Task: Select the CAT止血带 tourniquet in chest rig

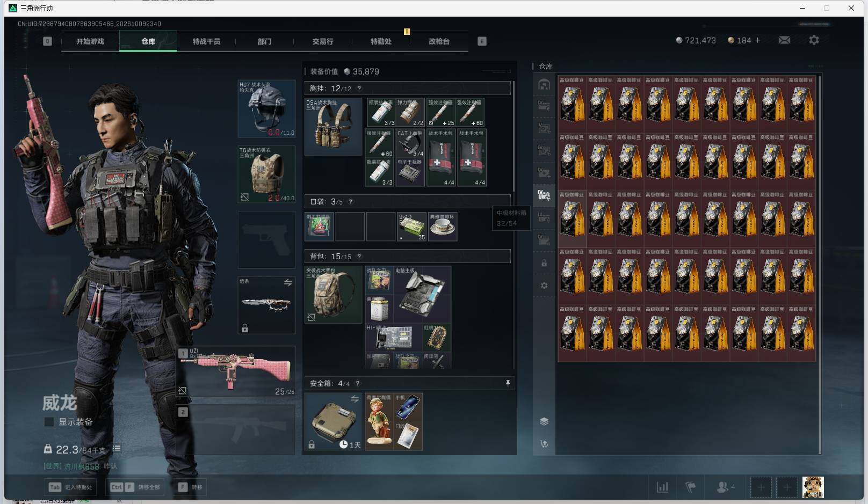Action: [x=410, y=143]
